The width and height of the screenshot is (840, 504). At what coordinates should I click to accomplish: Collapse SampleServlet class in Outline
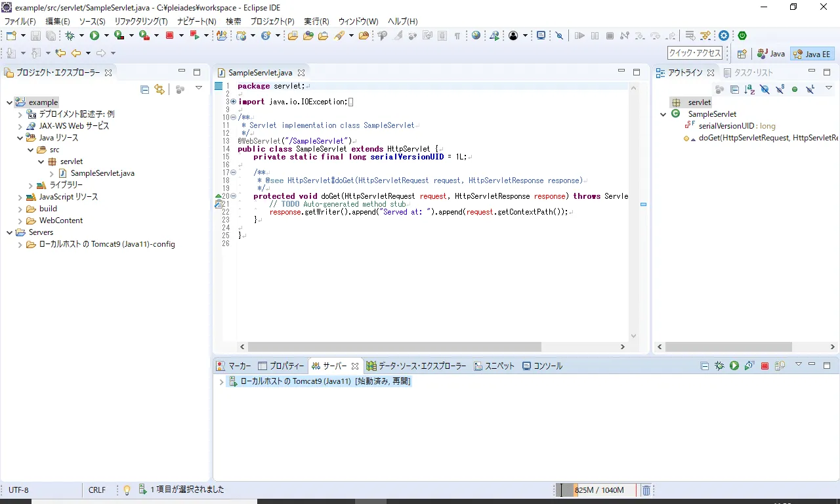tap(663, 114)
